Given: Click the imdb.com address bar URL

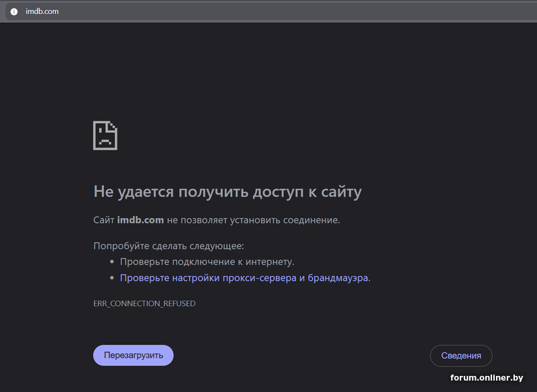Looking at the screenshot, I should tap(42, 11).
